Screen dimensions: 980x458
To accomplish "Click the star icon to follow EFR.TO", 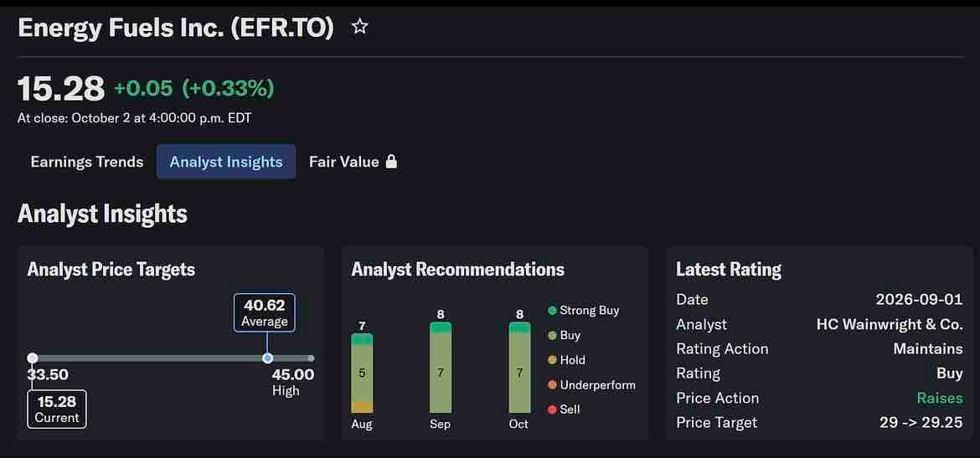I will [359, 26].
